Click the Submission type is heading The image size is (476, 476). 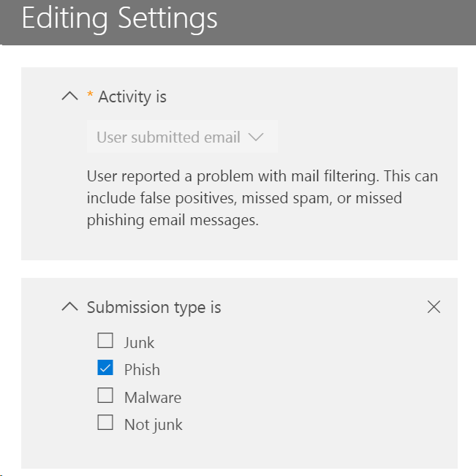(x=154, y=307)
